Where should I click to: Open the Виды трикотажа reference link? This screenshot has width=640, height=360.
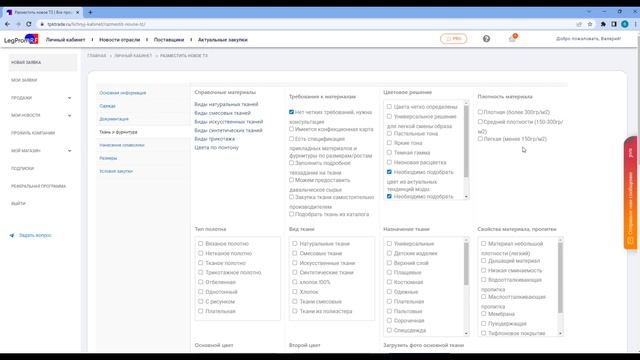tap(215, 139)
